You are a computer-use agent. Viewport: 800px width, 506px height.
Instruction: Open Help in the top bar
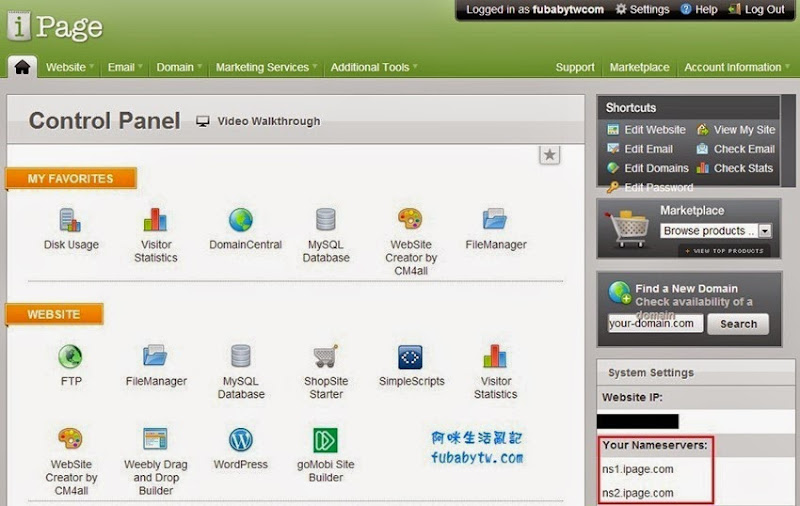[x=699, y=9]
